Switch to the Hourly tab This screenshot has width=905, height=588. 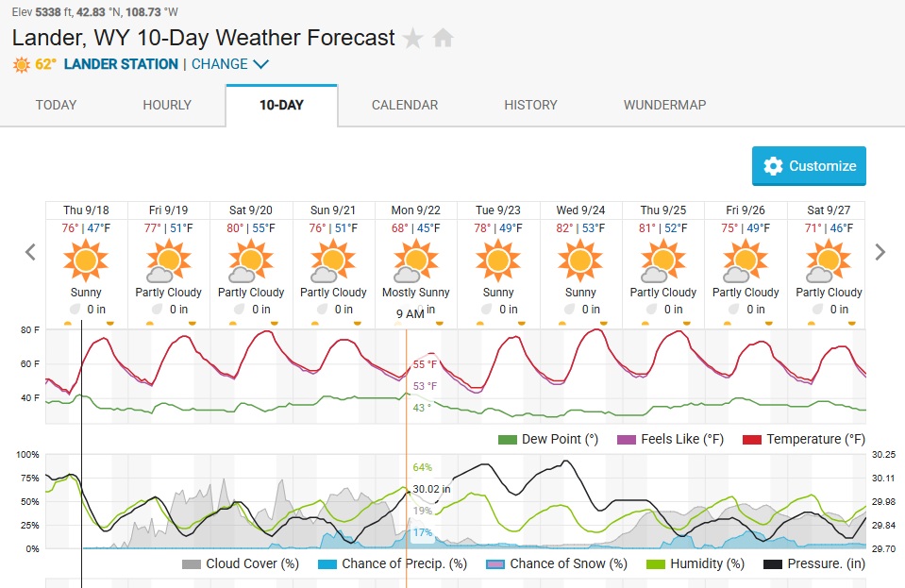pos(167,105)
